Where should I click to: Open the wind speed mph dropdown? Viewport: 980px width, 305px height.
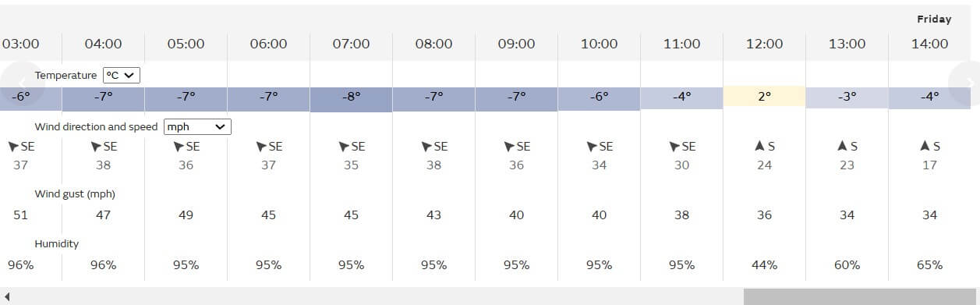point(197,126)
